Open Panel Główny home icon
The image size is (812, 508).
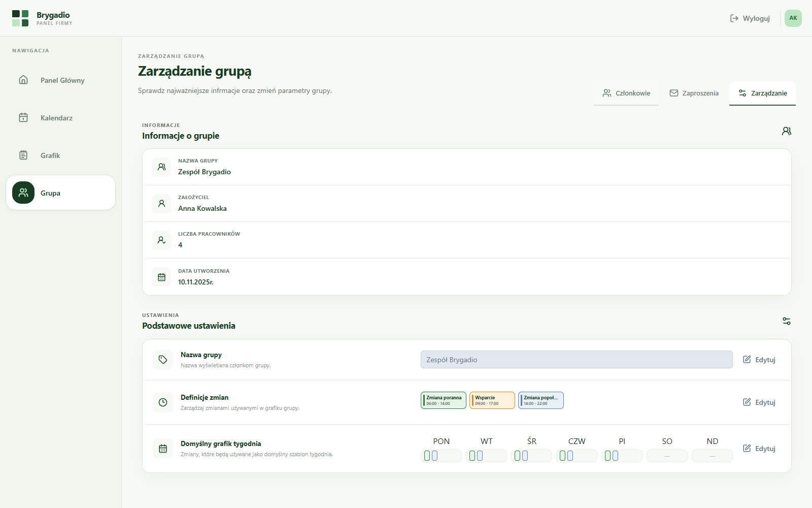[23, 80]
